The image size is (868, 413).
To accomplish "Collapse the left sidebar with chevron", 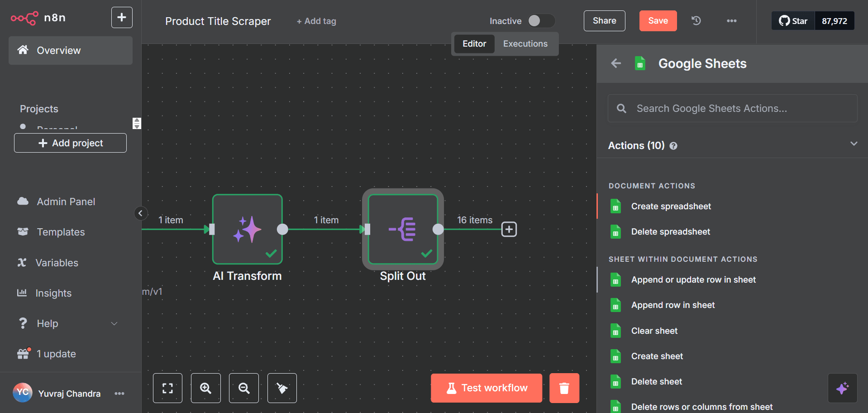I will coord(141,213).
